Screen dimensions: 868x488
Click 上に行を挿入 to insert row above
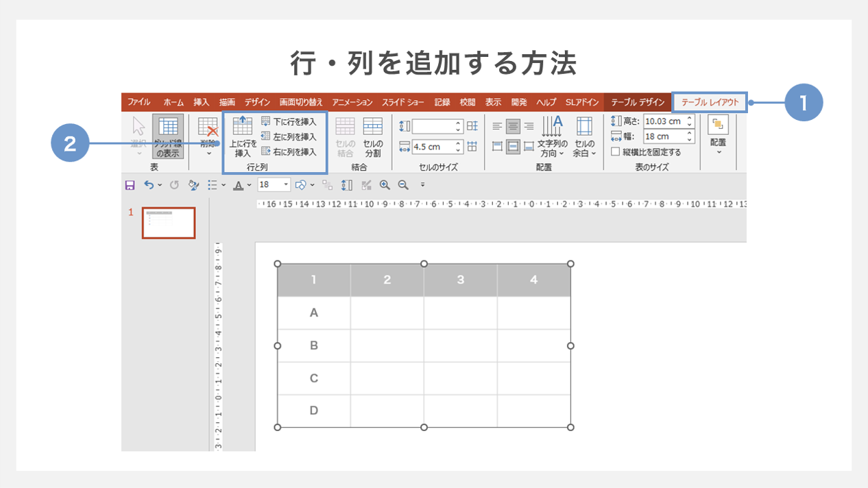(243, 136)
